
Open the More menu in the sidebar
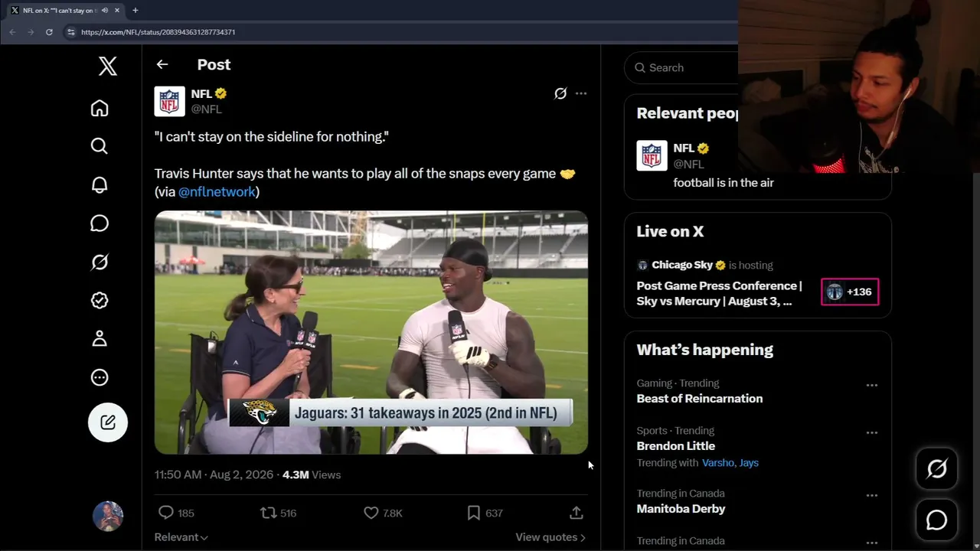coord(100,377)
